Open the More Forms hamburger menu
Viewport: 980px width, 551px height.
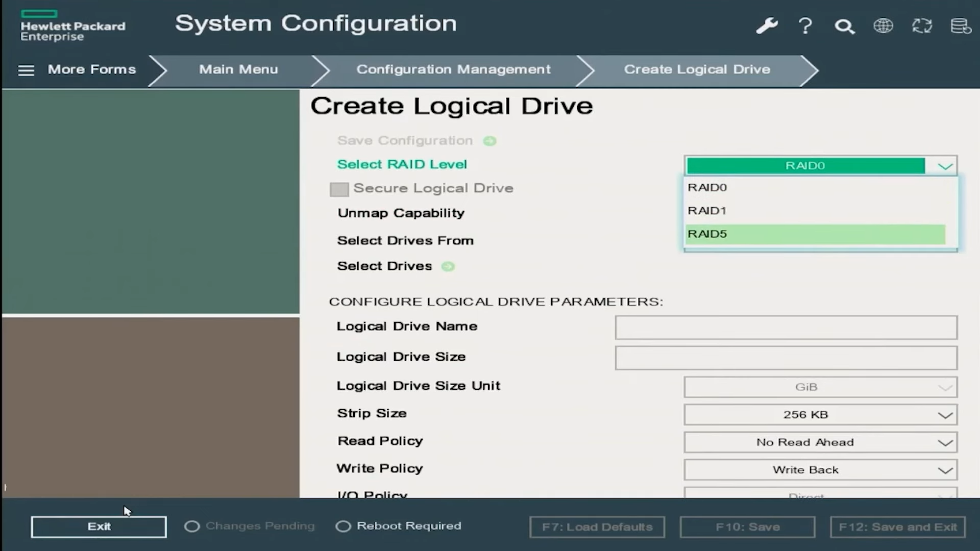[x=27, y=70]
